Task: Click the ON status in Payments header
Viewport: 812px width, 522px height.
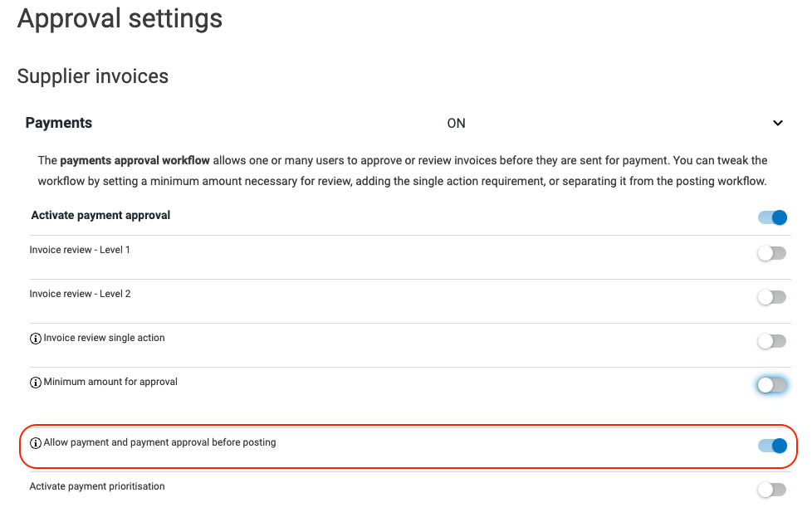Action: [457, 124]
